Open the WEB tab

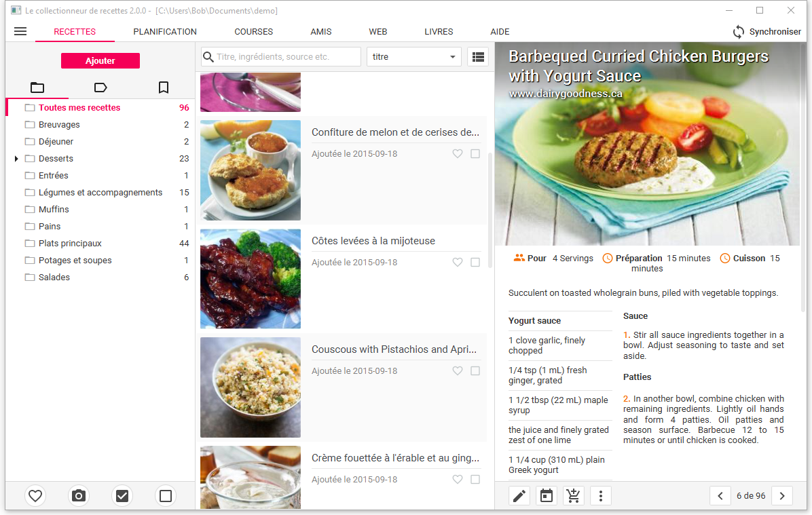tap(378, 32)
